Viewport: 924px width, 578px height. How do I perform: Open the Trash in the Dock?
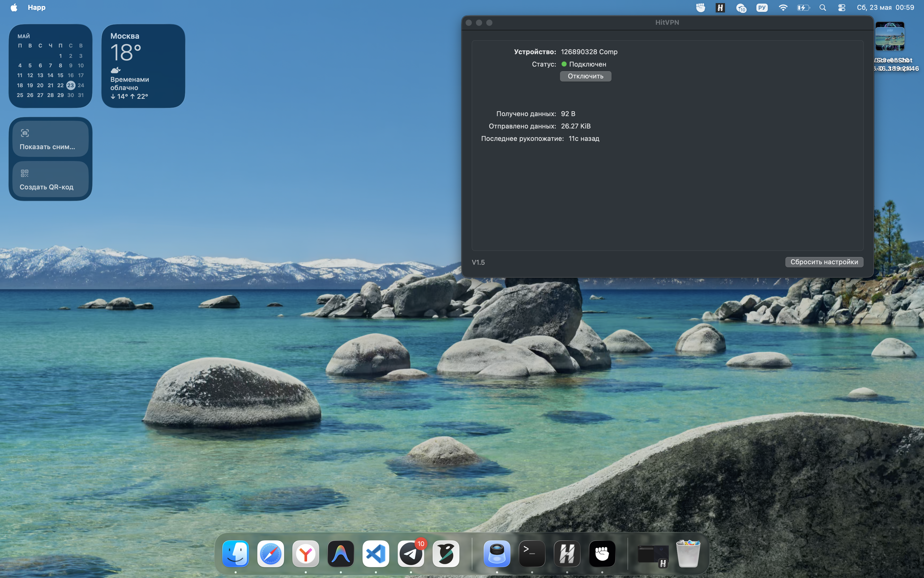tap(688, 553)
